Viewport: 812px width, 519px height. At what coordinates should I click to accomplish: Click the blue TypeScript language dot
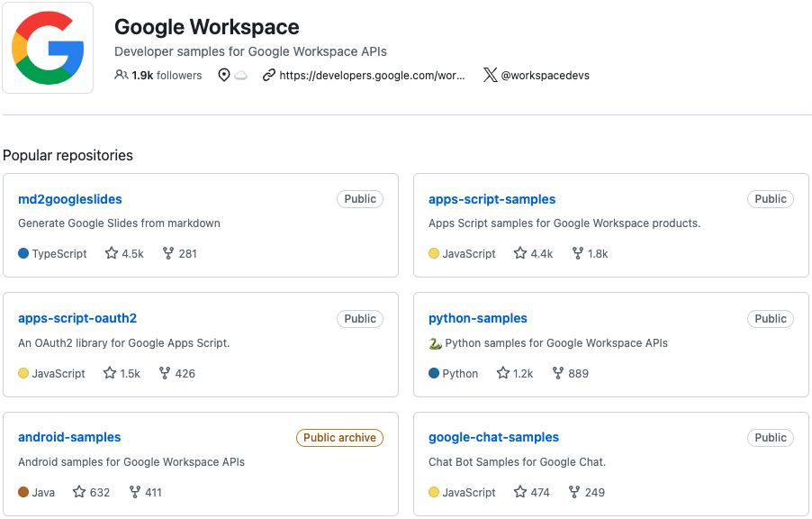(23, 253)
